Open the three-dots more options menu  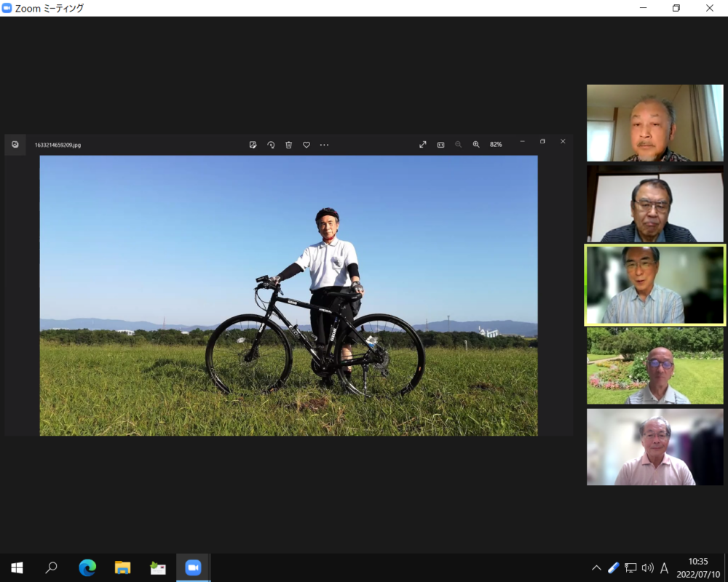point(324,145)
